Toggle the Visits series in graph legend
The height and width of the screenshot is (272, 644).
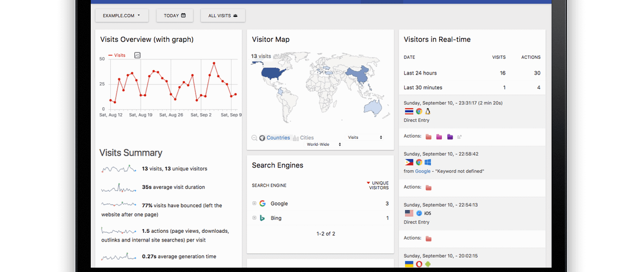(x=117, y=55)
